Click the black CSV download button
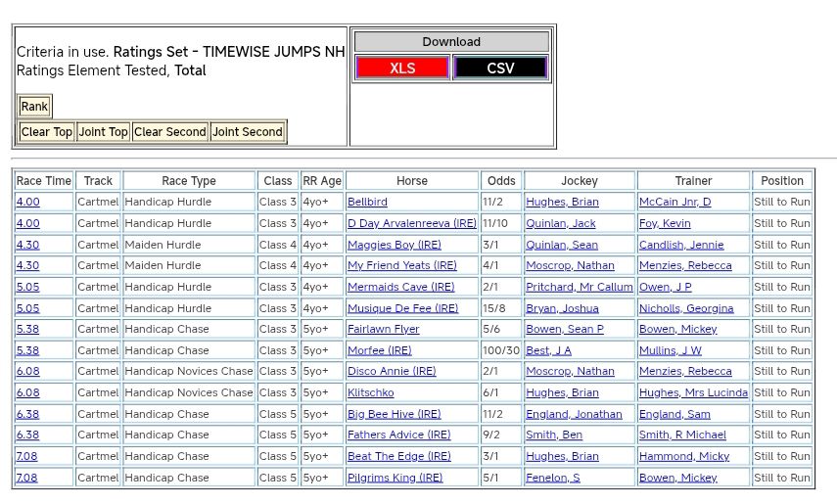Image resolution: width=837 pixels, height=504 pixels. [500, 69]
